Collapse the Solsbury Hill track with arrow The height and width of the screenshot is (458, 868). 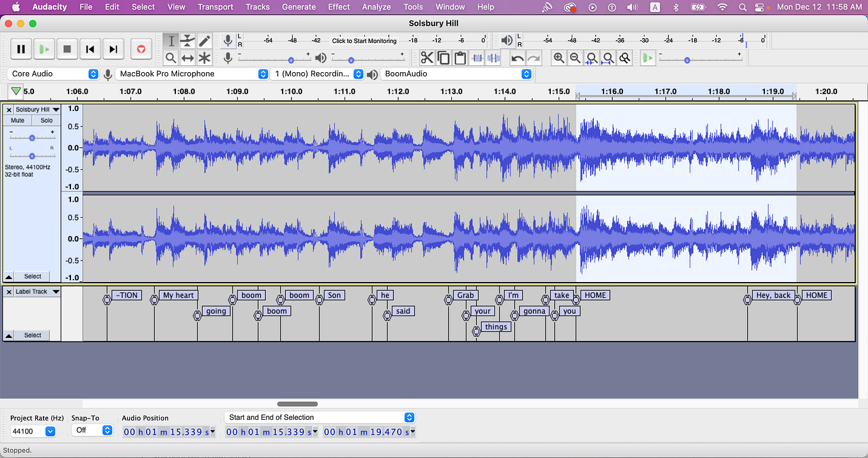tap(9, 277)
